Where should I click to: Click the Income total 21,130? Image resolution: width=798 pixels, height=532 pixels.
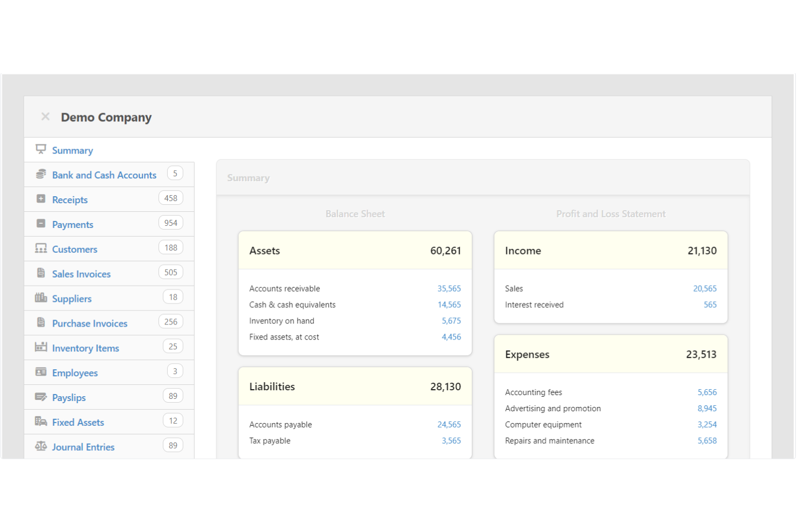point(702,251)
